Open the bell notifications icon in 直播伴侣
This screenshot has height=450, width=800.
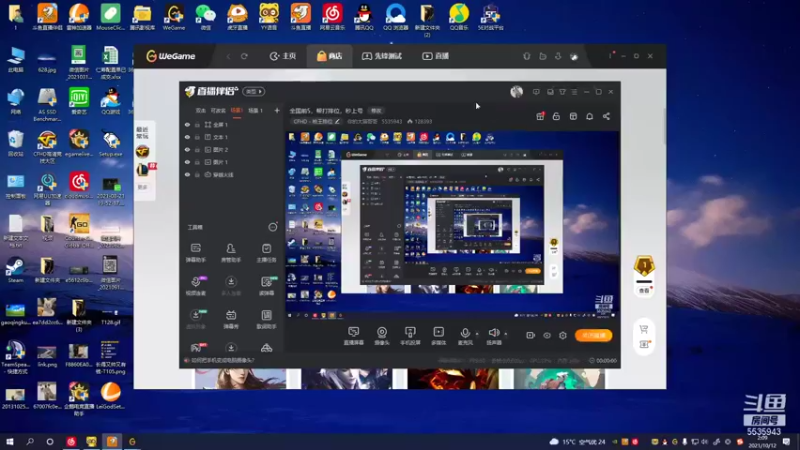tap(589, 116)
